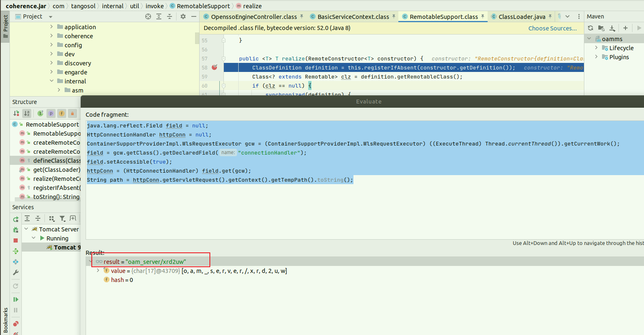Toggle the breakpoint on line 58
644x335 pixels.
pos(214,67)
